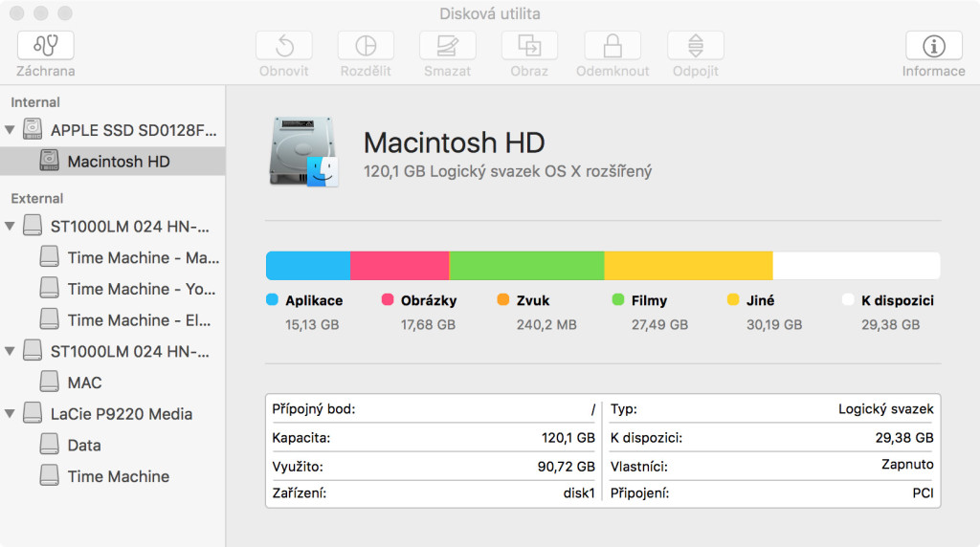This screenshot has height=547, width=980.
Task: Click the Filmy legend label
Action: click(649, 300)
